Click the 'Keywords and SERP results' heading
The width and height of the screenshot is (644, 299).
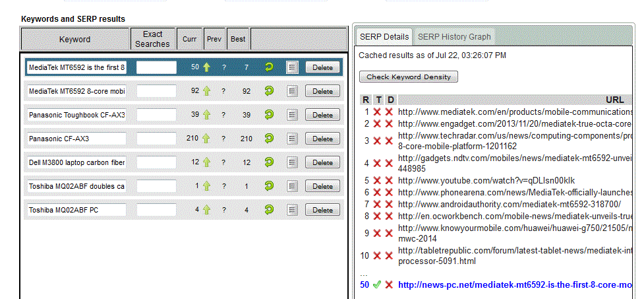[73, 19]
